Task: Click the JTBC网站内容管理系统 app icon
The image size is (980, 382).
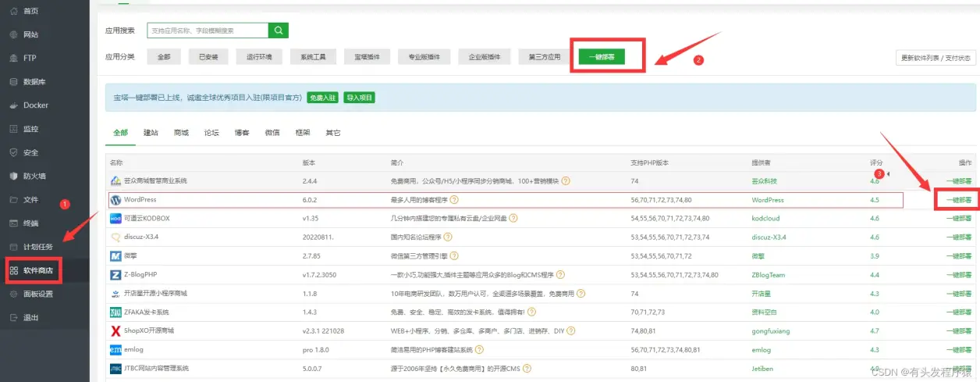Action: [115, 368]
